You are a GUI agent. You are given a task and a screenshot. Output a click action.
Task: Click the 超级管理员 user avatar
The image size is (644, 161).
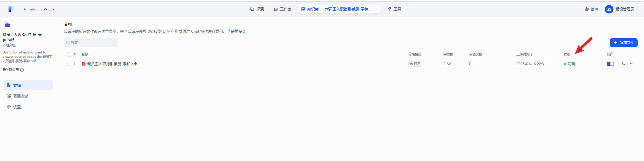609,9
